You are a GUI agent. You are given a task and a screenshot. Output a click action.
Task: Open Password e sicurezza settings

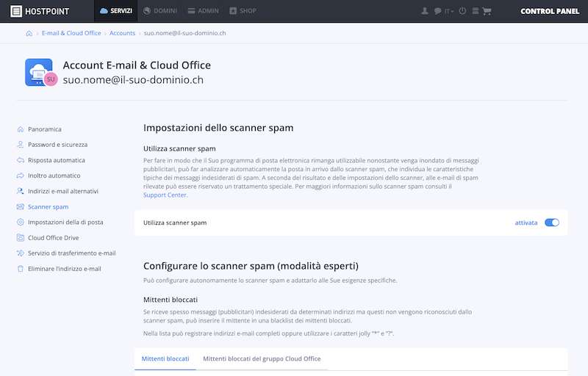pyautogui.click(x=52, y=145)
